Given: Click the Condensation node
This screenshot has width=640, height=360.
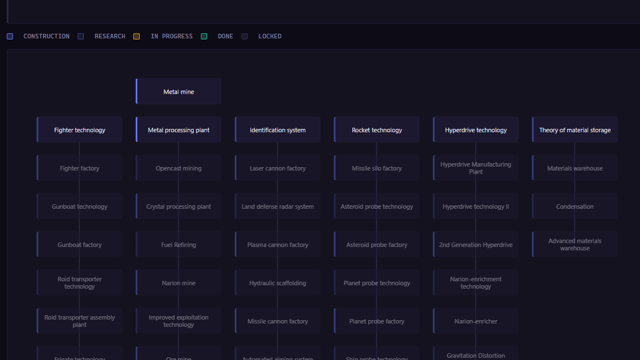Looking at the screenshot, I should (x=575, y=207).
